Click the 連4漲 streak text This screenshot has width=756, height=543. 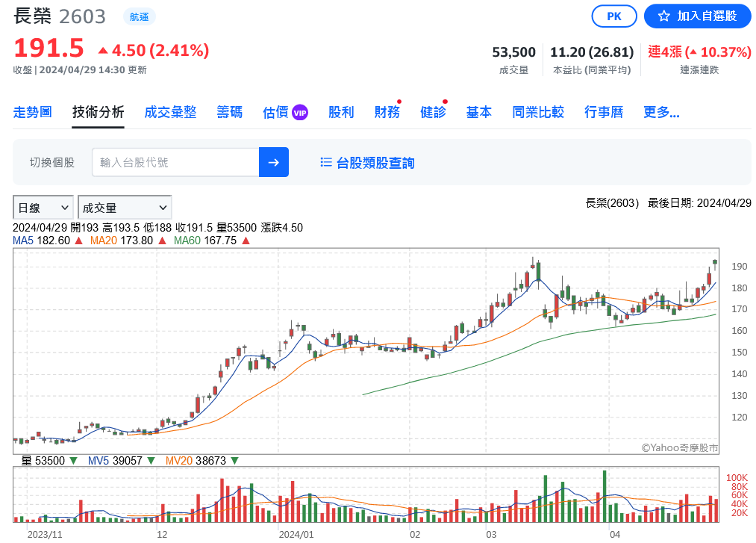click(665, 52)
